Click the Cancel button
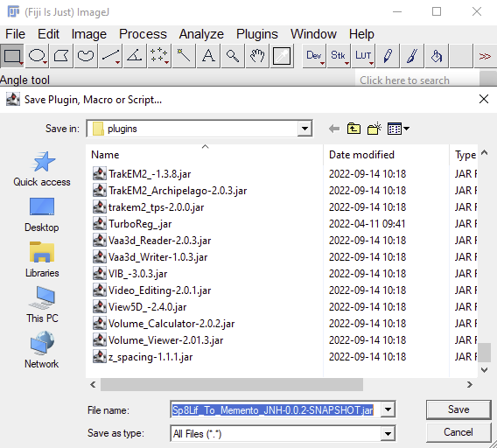Screen dimensions: 497x448 point(458,432)
